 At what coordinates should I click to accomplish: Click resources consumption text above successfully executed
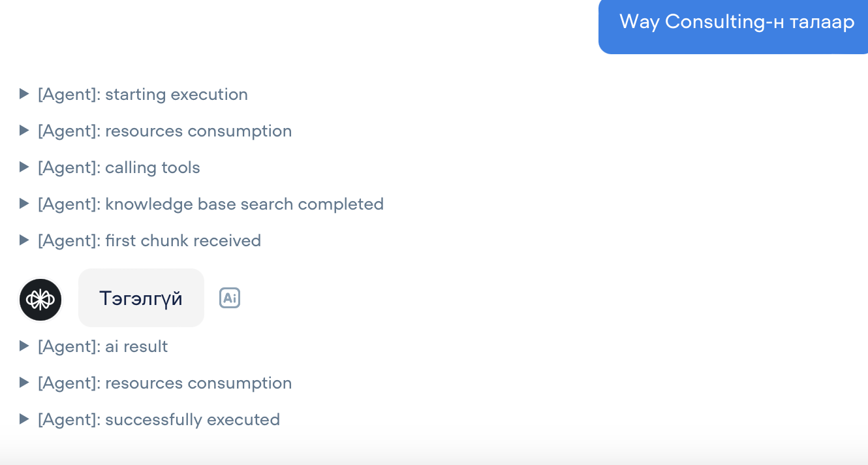coord(165,383)
